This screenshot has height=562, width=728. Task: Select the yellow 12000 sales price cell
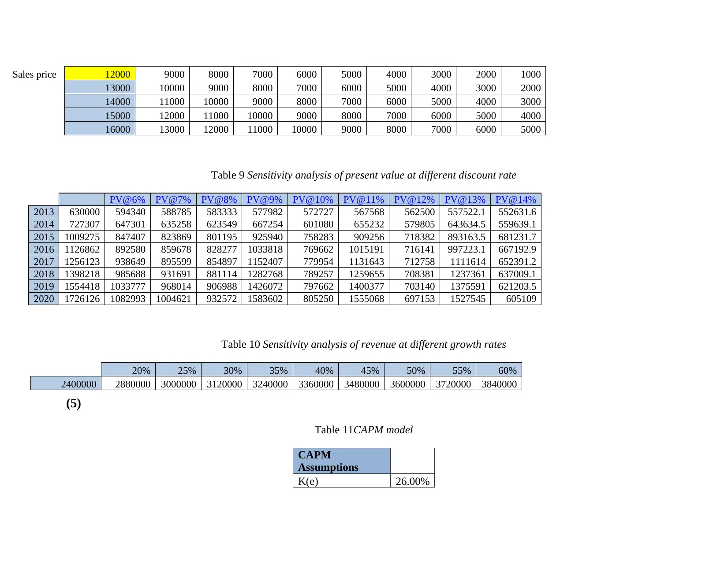click(x=100, y=74)
